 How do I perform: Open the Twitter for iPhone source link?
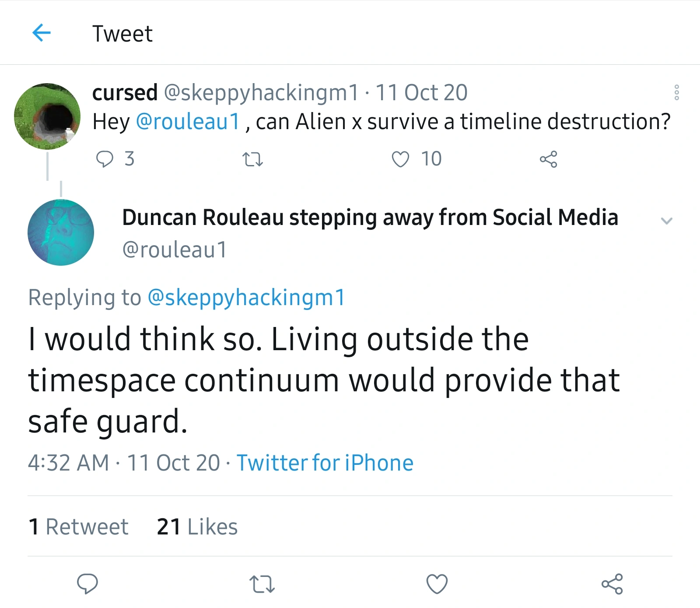click(x=325, y=463)
